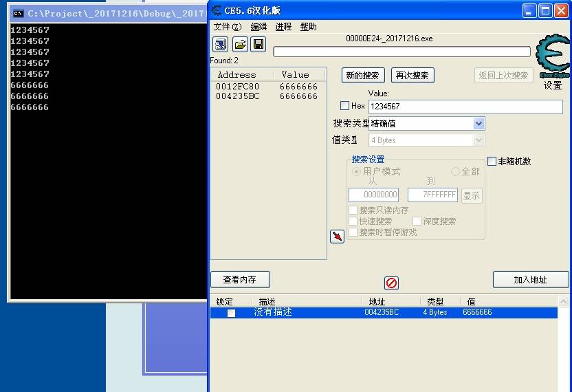The width and height of the screenshot is (572, 392).
Task: Click the 加入地址 button
Action: coord(530,280)
